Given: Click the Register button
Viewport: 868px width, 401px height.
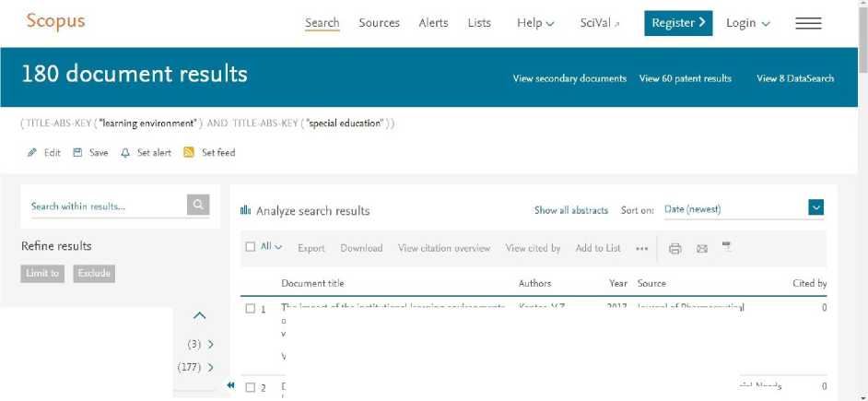Looking at the screenshot, I should 678,23.
